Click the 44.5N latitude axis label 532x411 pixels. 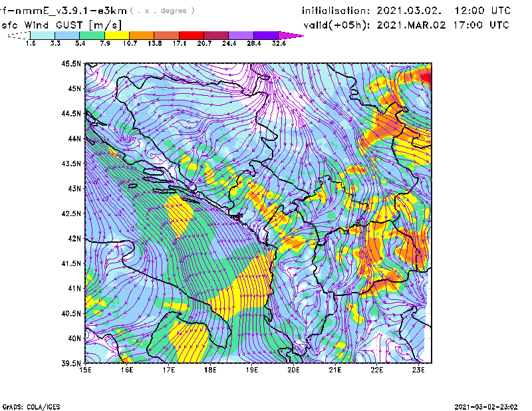point(71,113)
